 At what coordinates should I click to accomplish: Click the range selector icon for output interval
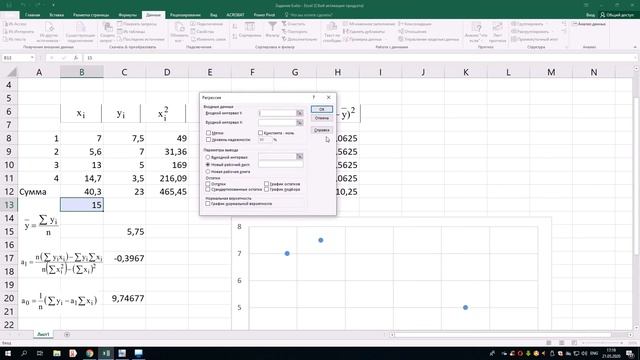pos(300,157)
